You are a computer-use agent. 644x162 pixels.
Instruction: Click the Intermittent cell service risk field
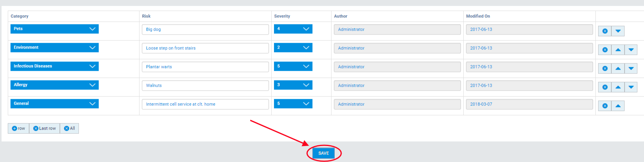click(x=205, y=104)
